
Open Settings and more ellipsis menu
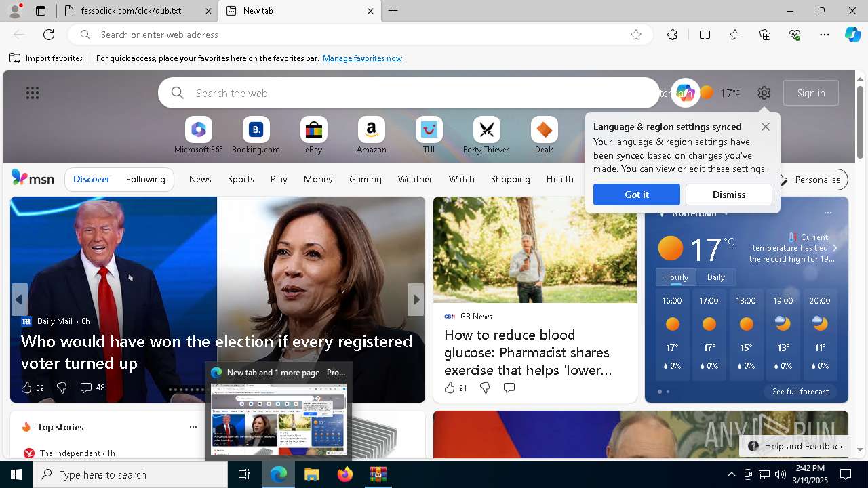pos(825,35)
